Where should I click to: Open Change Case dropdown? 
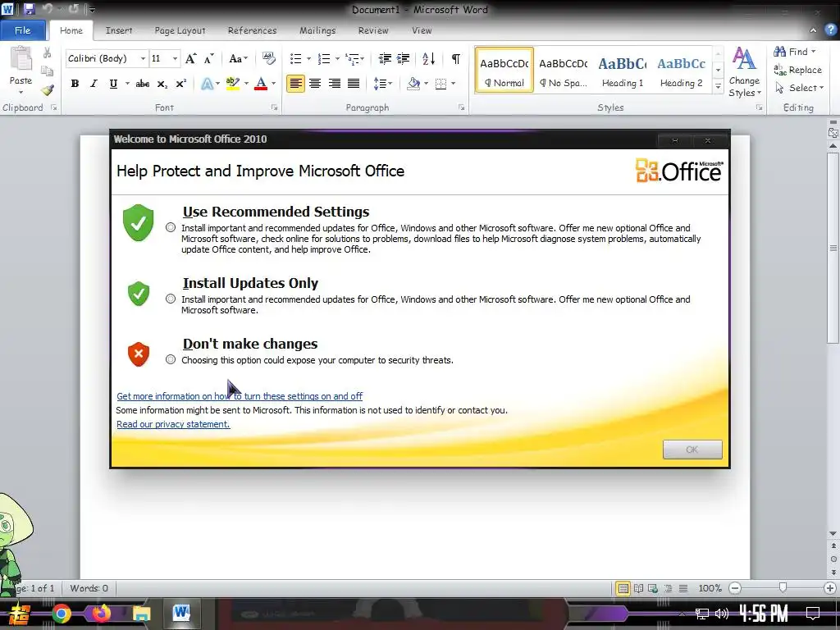(x=239, y=58)
